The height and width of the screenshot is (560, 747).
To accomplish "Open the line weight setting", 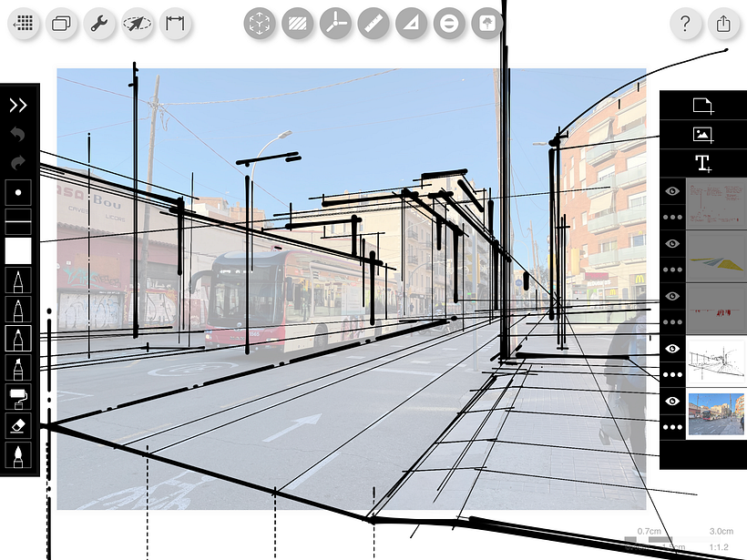I will (18, 221).
